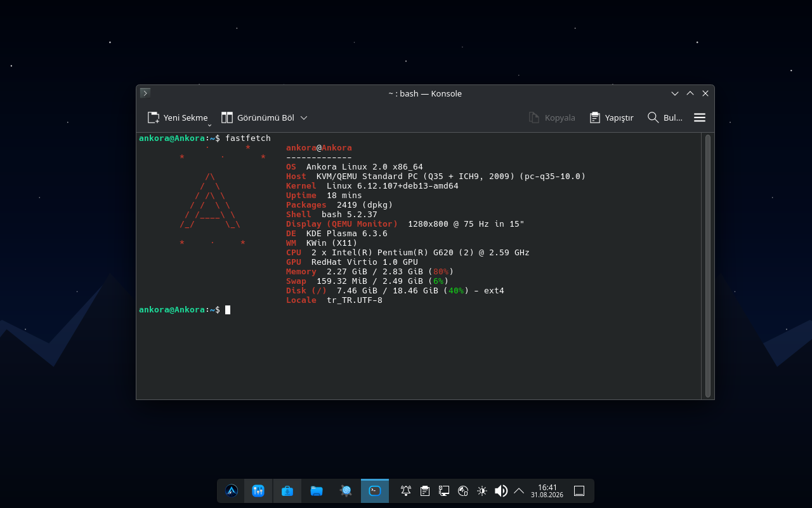Click the 'fastfetch' command text
The width and height of the screenshot is (812, 508).
(248, 138)
